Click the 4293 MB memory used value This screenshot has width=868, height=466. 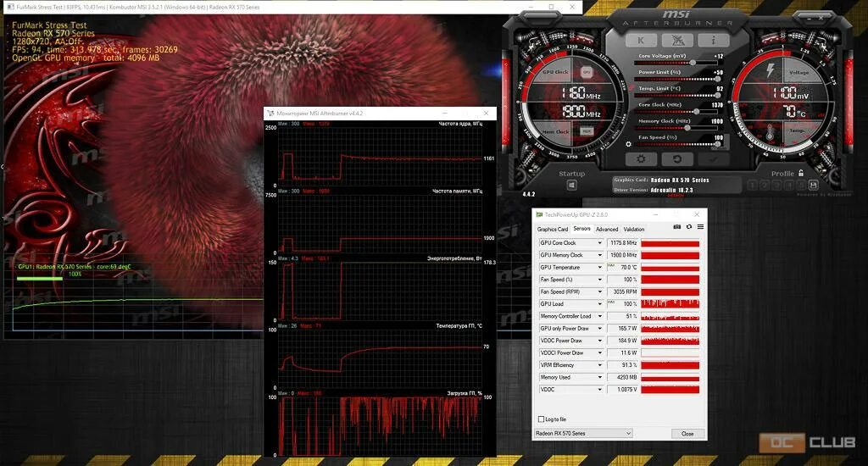(x=623, y=377)
